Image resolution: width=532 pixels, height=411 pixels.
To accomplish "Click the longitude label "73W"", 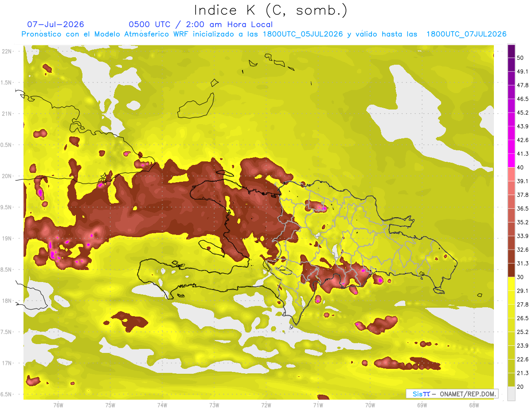I will [214, 405].
